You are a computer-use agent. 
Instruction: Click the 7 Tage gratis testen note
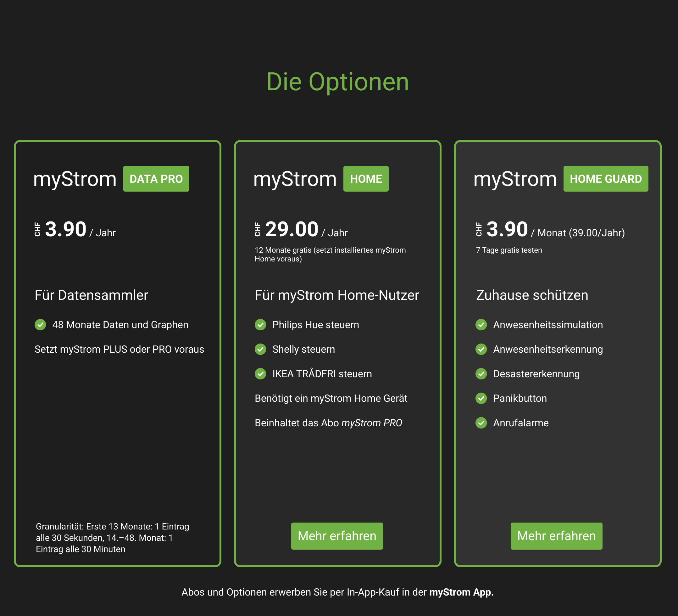pos(509,250)
